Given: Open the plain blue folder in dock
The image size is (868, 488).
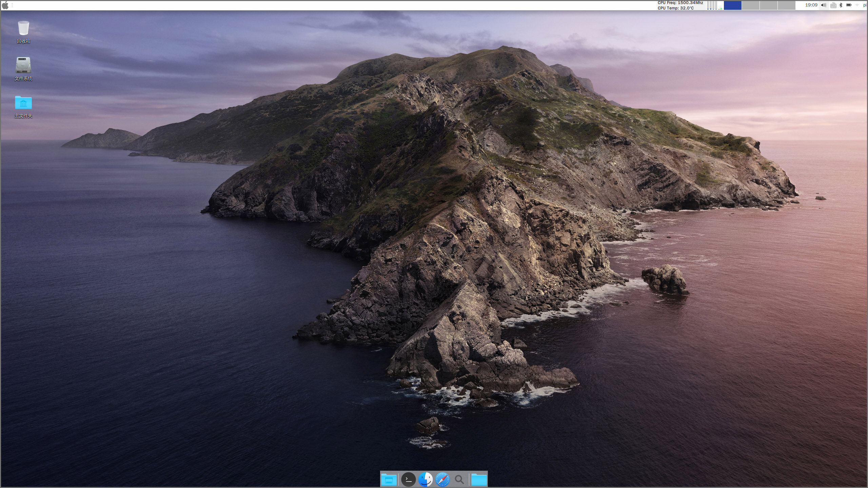Looking at the screenshot, I should [479, 480].
